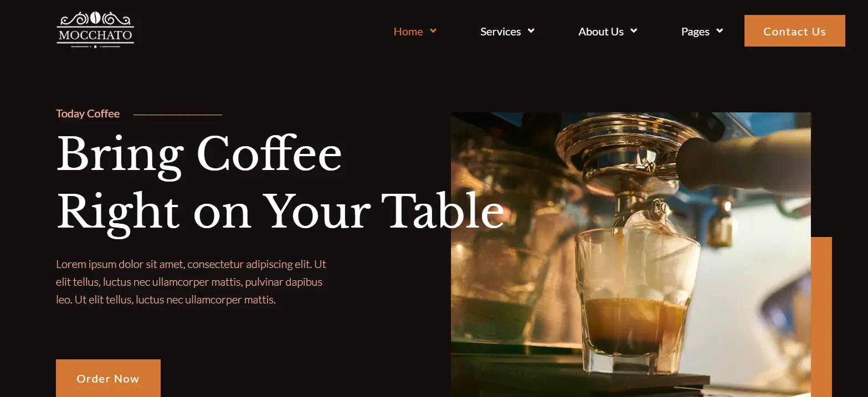
Task: Select the About Us navigation link
Action: point(601,32)
